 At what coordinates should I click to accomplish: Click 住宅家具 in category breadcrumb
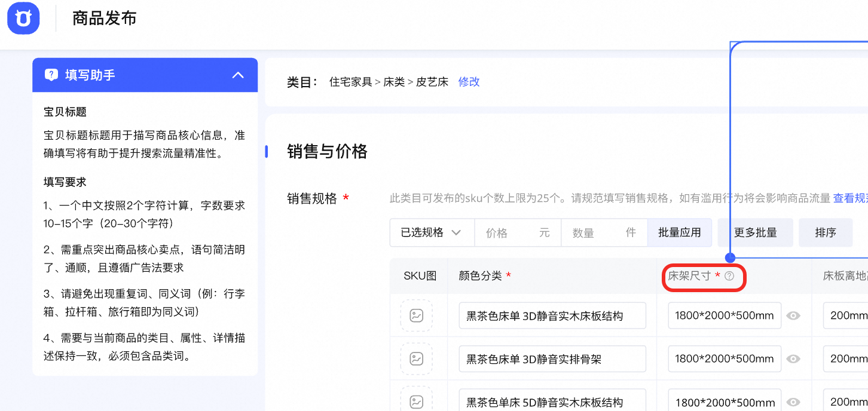(x=350, y=82)
